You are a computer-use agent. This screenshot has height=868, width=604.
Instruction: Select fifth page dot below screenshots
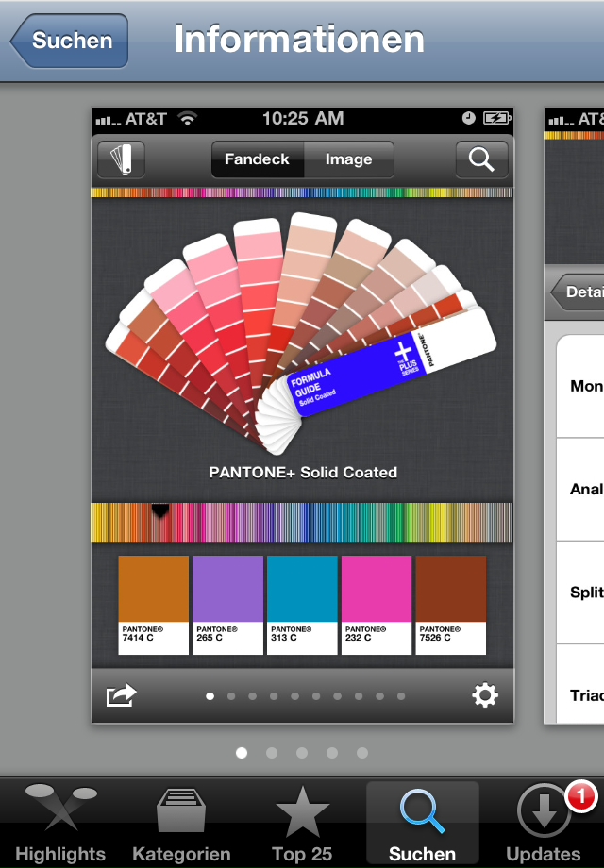(362, 753)
